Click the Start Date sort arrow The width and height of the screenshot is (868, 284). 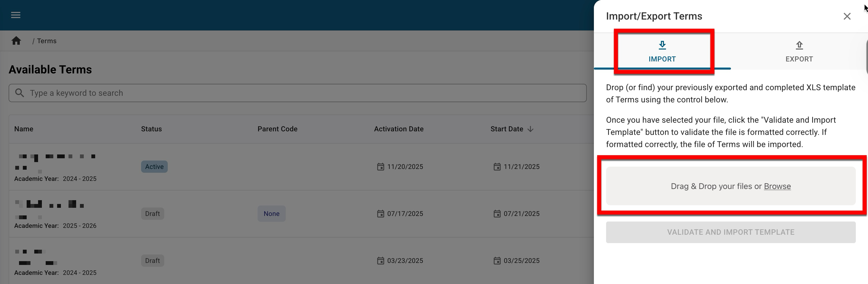pyautogui.click(x=530, y=129)
